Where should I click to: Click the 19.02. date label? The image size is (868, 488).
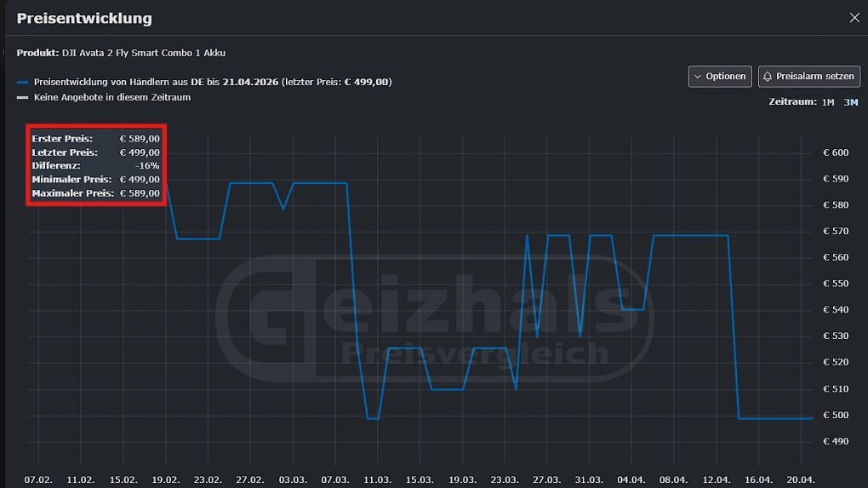tap(166, 479)
